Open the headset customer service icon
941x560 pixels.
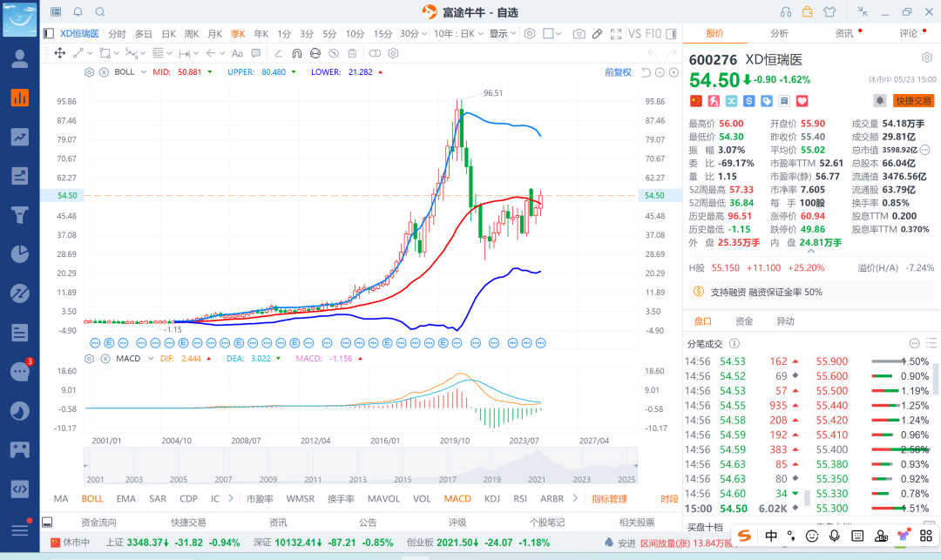coord(786,12)
